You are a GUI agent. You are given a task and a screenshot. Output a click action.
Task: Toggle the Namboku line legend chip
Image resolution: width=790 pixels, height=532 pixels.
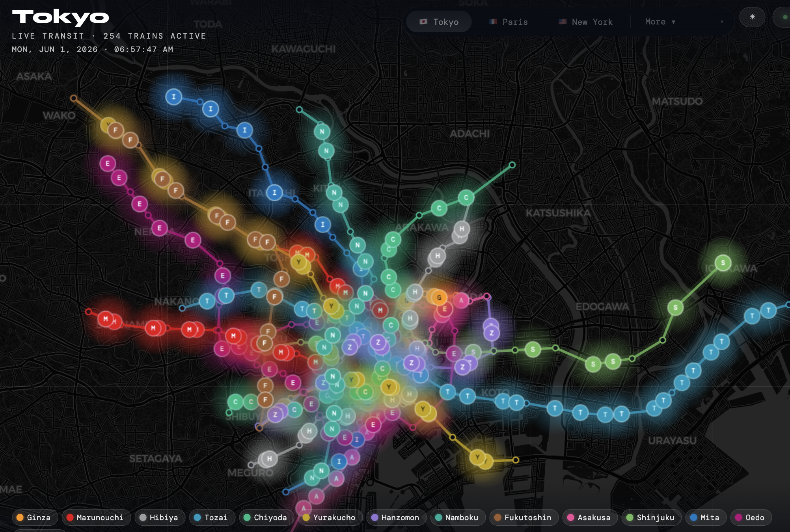457,517
